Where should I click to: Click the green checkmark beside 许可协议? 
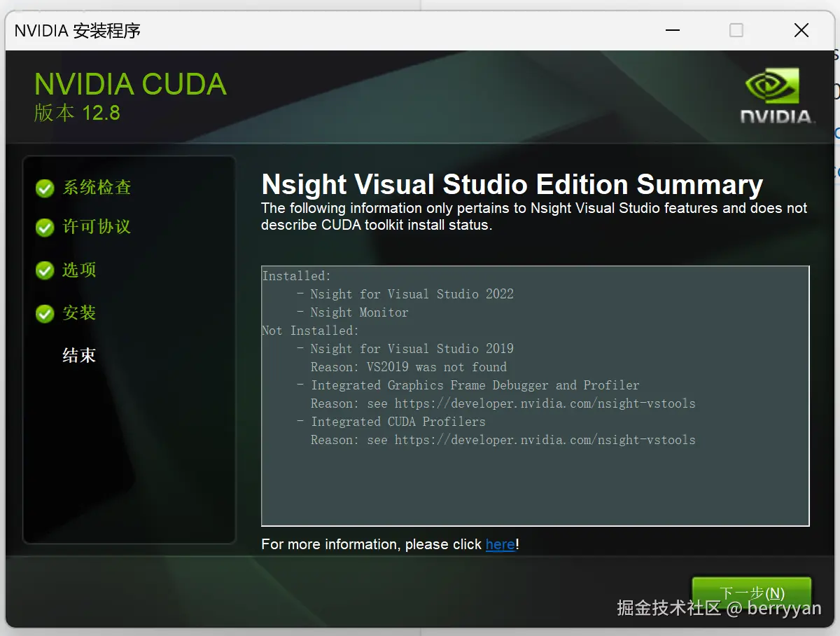(44, 227)
